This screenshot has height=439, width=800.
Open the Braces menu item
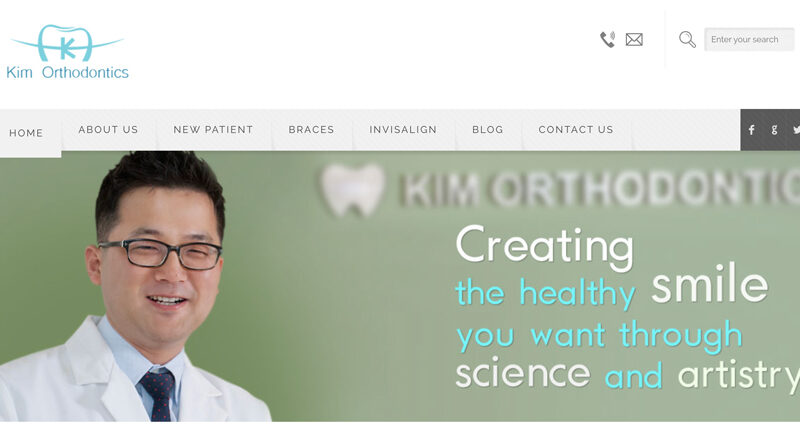[x=311, y=130]
